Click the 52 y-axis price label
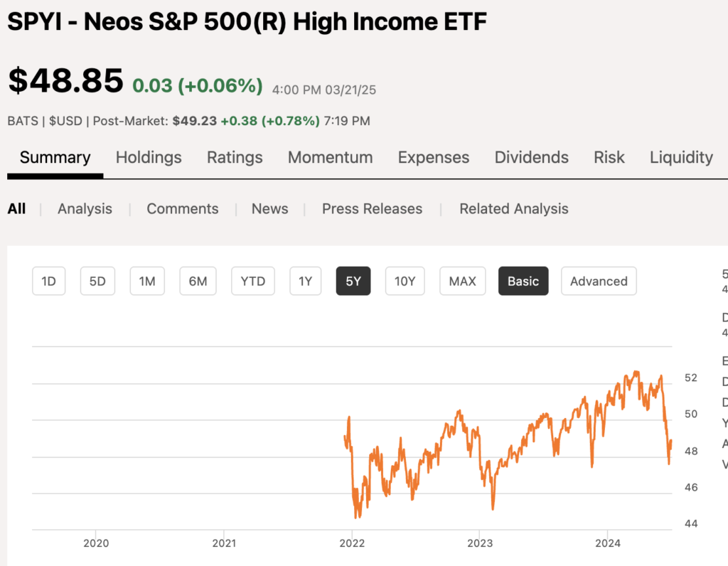The height and width of the screenshot is (566, 728). coord(691,378)
